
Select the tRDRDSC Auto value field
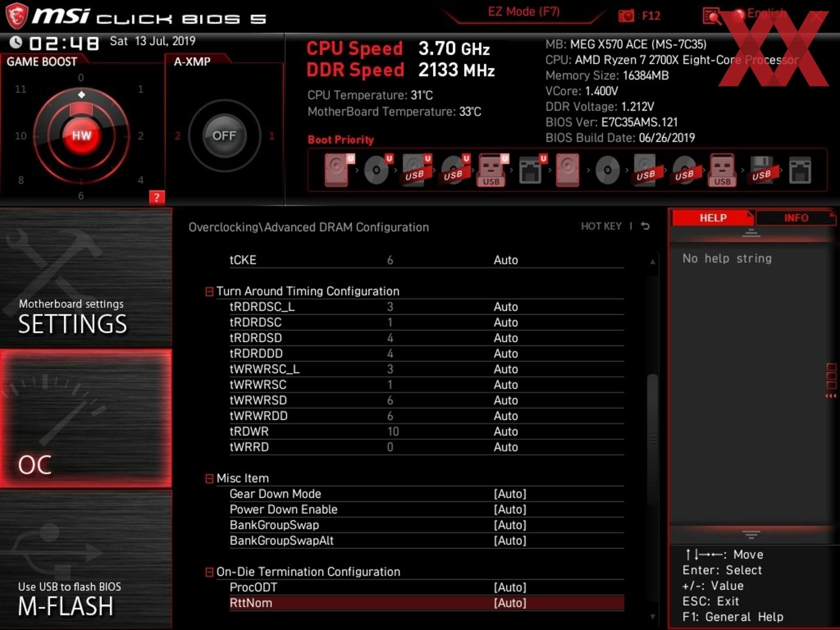506,322
